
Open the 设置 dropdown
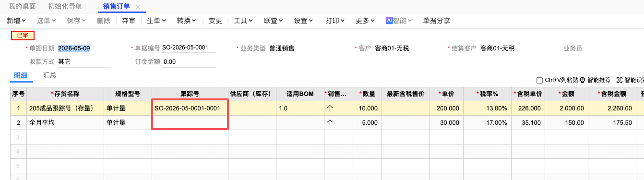tap(303, 21)
